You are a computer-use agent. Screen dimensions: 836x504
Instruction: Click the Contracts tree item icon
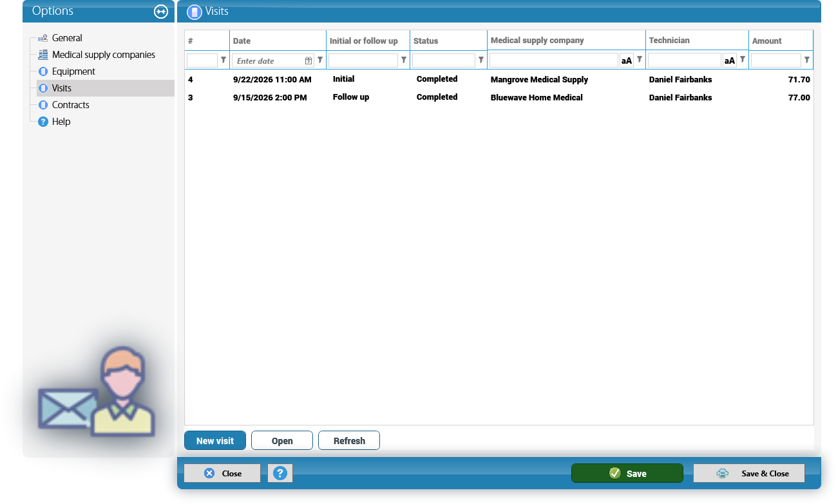coord(43,105)
